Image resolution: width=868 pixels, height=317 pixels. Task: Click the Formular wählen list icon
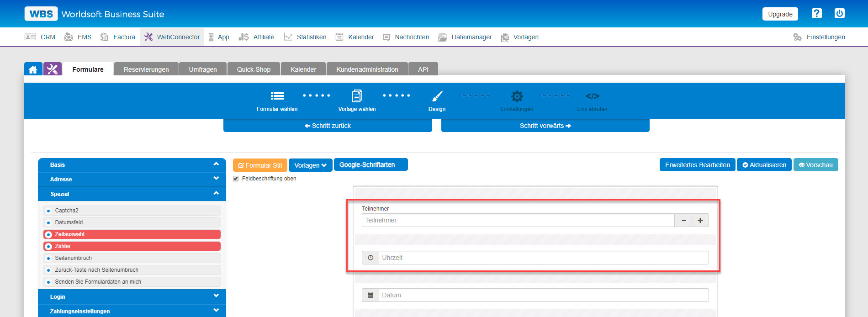[277, 96]
